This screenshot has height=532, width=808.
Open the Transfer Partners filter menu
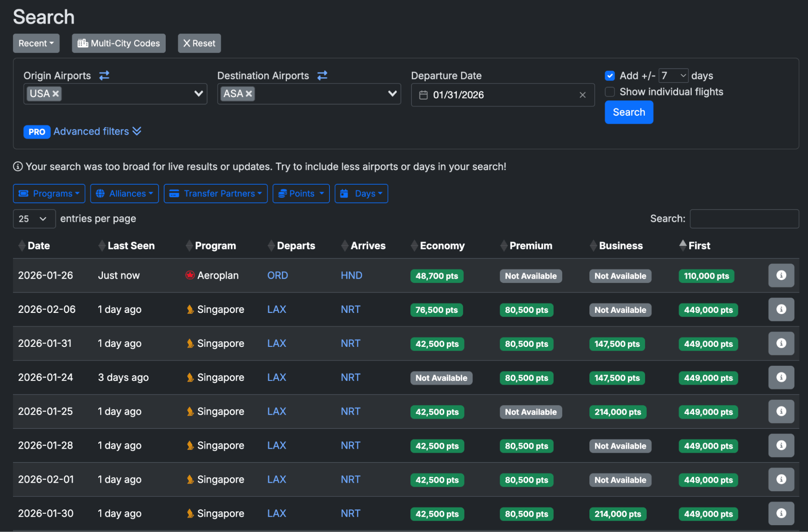(x=215, y=194)
